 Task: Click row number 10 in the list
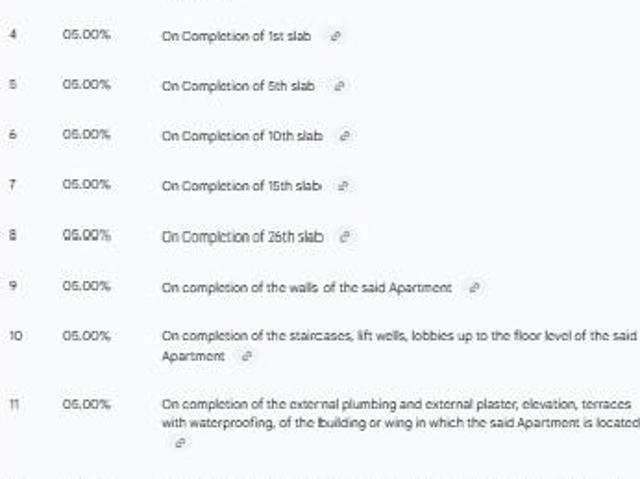[15, 336]
